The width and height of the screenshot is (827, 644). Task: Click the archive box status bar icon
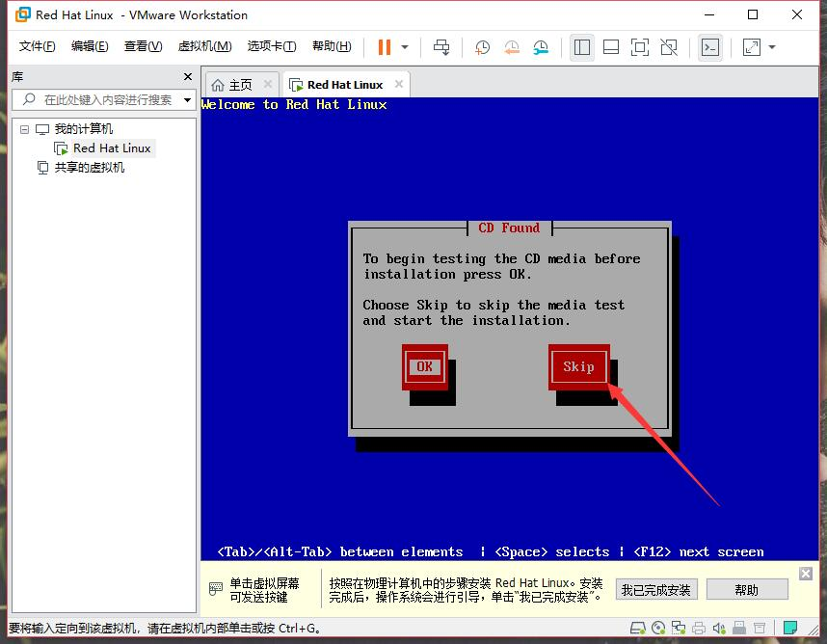(x=760, y=628)
